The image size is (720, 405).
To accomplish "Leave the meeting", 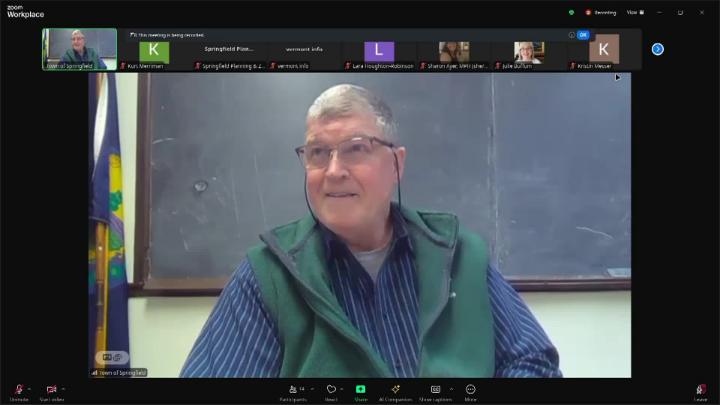I will (x=700, y=391).
